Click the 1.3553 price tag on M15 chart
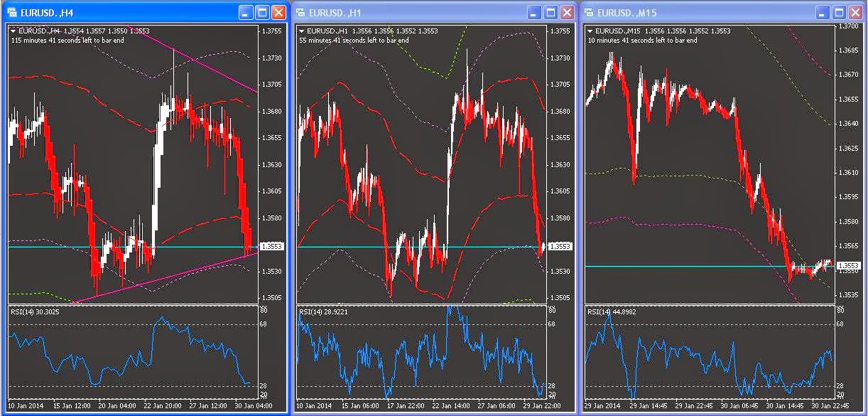The height and width of the screenshot is (416, 868). (850, 266)
